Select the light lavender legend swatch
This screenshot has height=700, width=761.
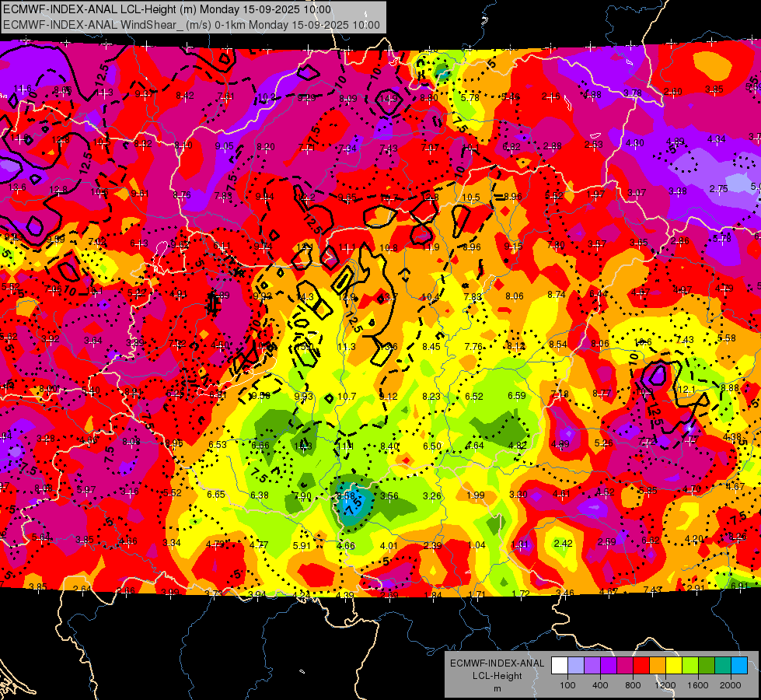[x=576, y=666]
